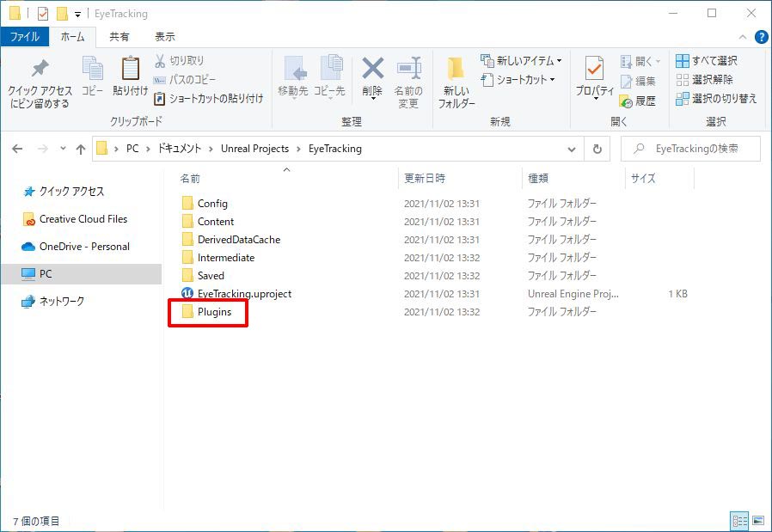
Task: Click the 履歴 (History) ribbon item
Action: 638,101
